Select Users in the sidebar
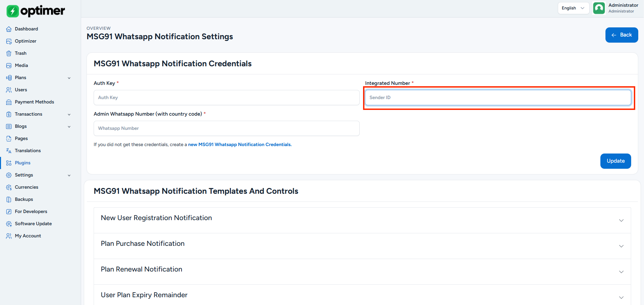This screenshot has width=644, height=305. click(21, 90)
